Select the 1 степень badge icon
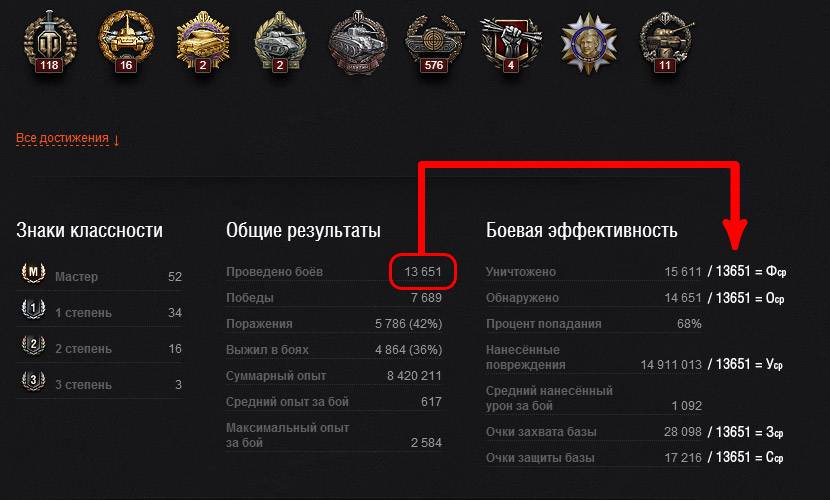The width and height of the screenshot is (830, 500). click(33, 309)
